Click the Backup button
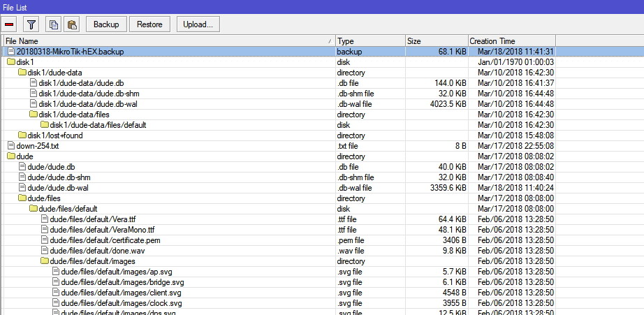The image size is (644, 315). 106,24
